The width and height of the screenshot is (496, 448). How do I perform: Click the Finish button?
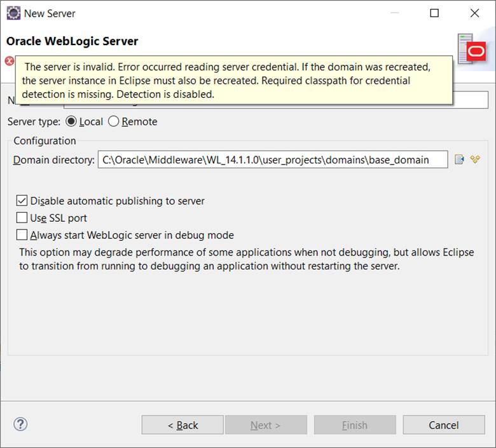(355, 425)
